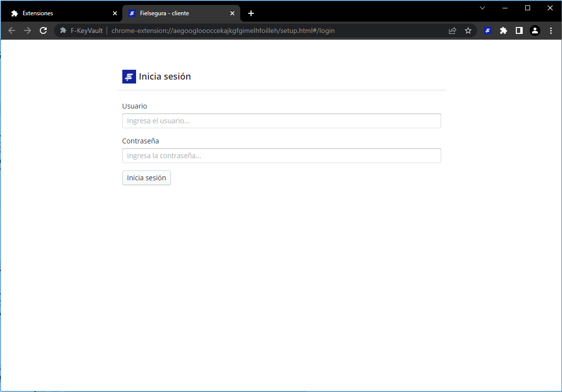Viewport: 562px width, 392px height.
Task: Open the tab search dropdown arrow
Action: click(482, 8)
